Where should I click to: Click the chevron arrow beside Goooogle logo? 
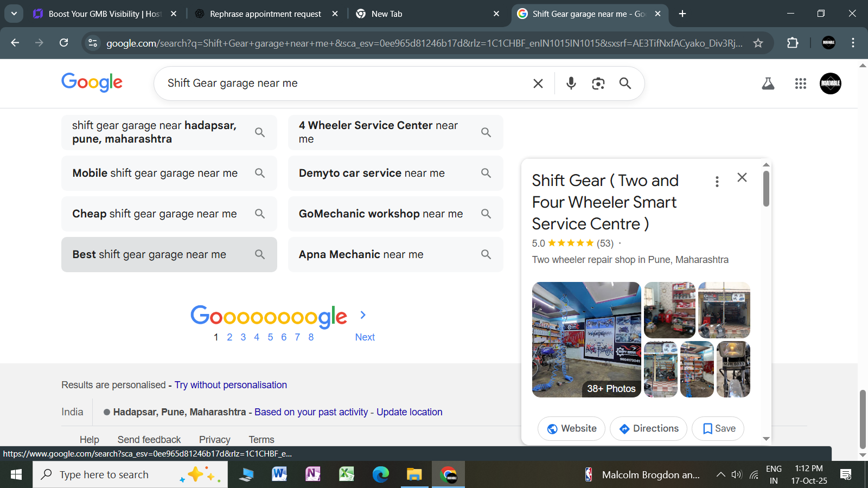(363, 315)
